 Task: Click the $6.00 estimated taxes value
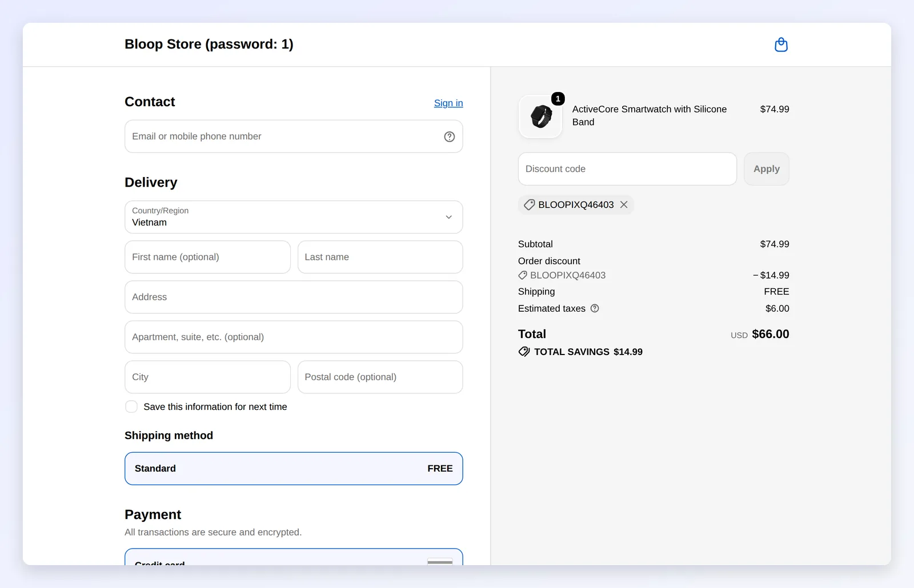pyautogui.click(x=777, y=308)
